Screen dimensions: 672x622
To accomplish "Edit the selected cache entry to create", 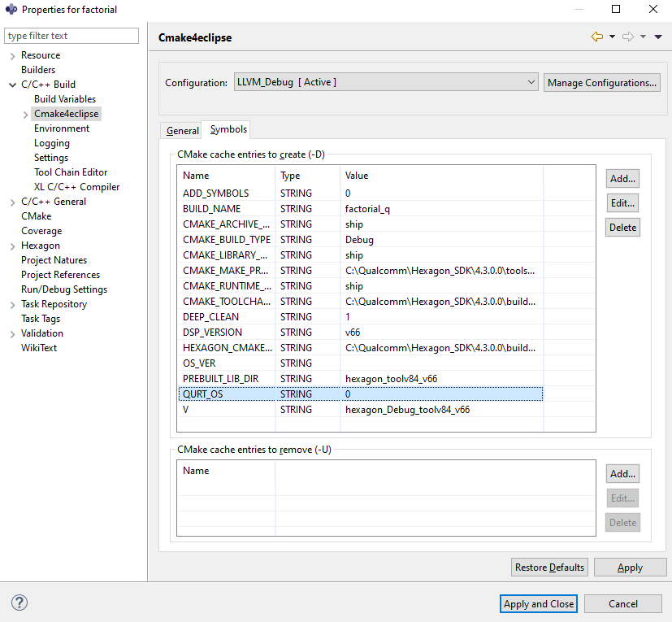I will pos(622,203).
